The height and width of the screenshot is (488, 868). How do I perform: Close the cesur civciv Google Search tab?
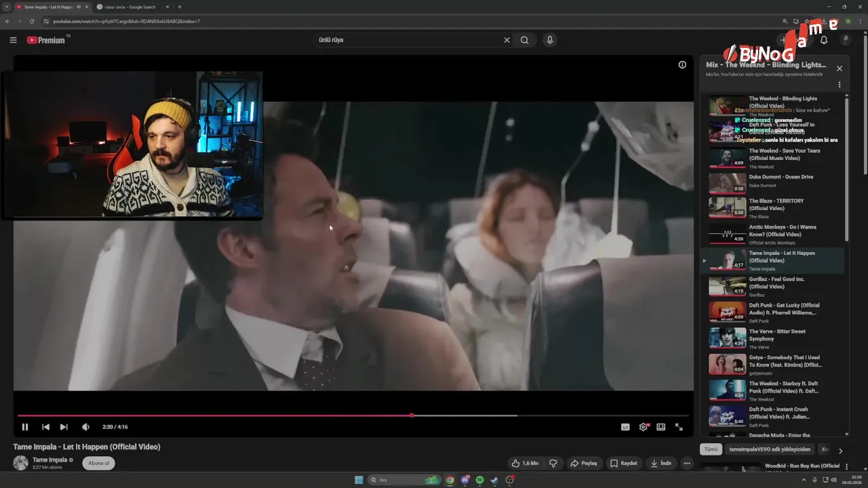click(x=167, y=7)
